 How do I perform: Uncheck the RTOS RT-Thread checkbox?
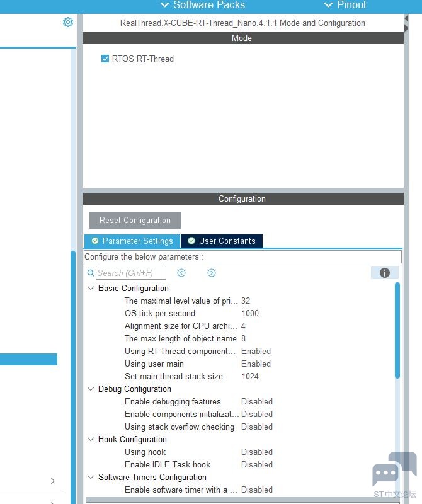105,59
